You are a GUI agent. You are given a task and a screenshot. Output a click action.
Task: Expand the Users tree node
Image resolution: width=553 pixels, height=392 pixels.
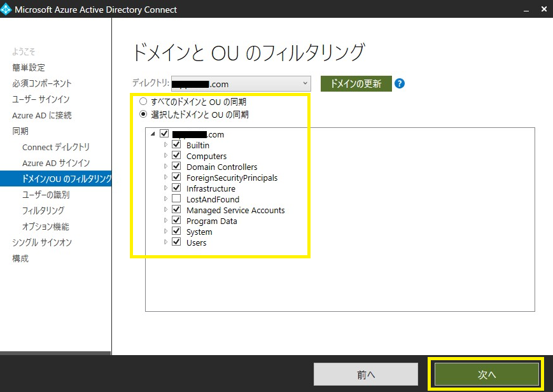coord(165,242)
